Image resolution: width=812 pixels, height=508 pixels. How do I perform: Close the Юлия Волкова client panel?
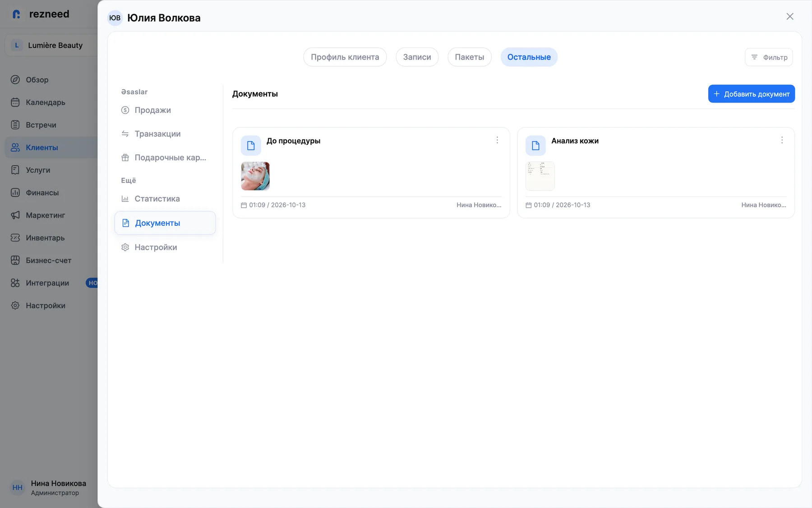tap(790, 17)
